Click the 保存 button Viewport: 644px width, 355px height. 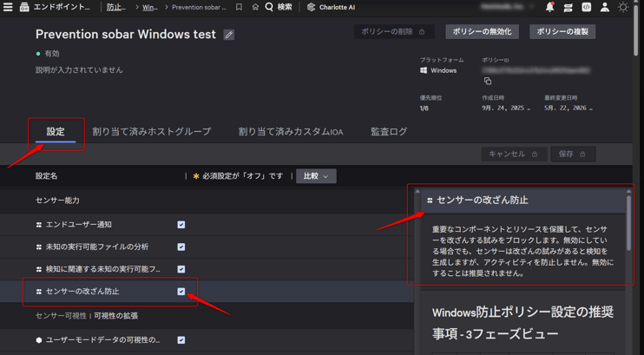[574, 154]
